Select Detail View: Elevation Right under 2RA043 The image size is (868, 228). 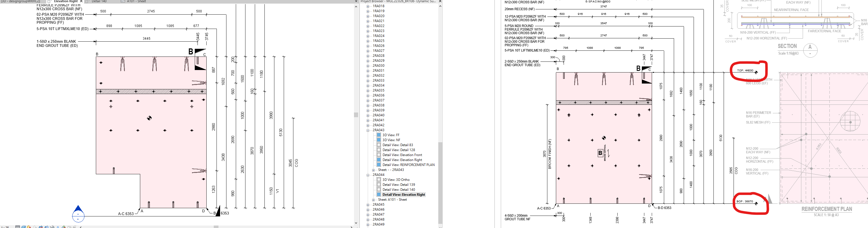pyautogui.click(x=402, y=160)
